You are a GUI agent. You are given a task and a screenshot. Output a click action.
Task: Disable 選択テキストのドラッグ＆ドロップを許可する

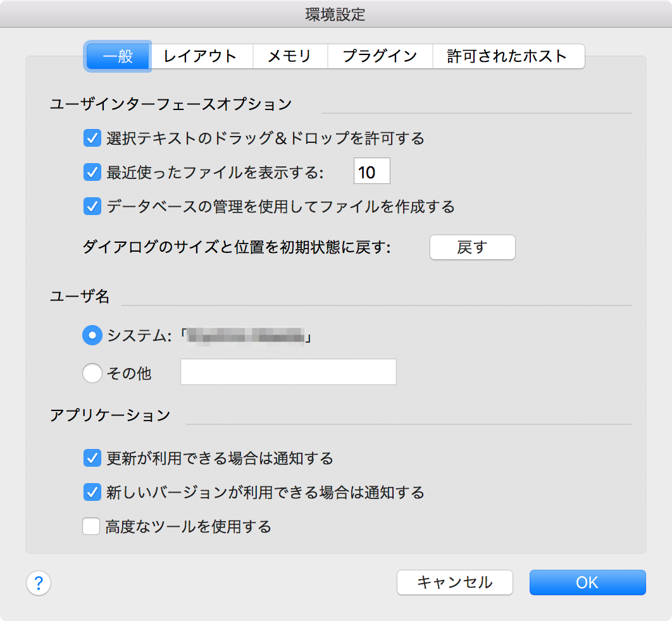[x=92, y=138]
